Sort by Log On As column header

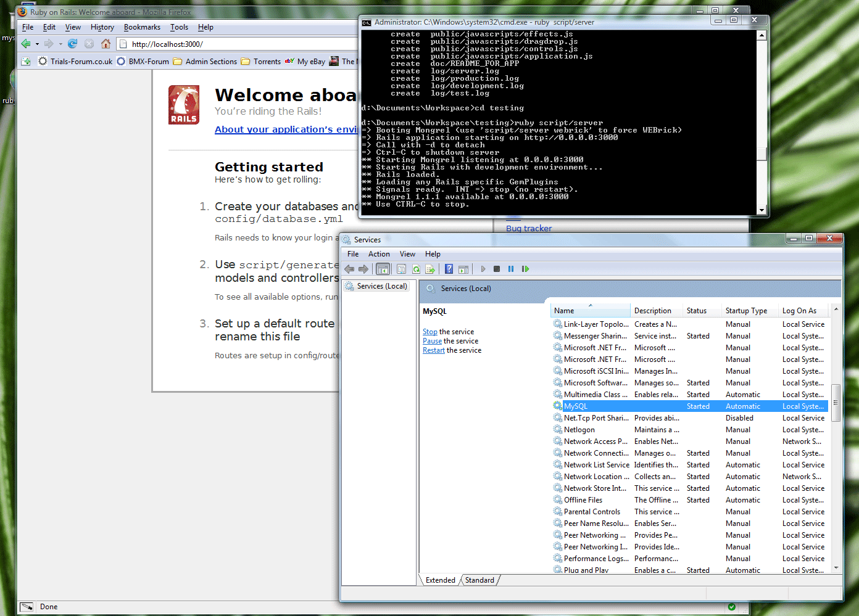tap(803, 311)
